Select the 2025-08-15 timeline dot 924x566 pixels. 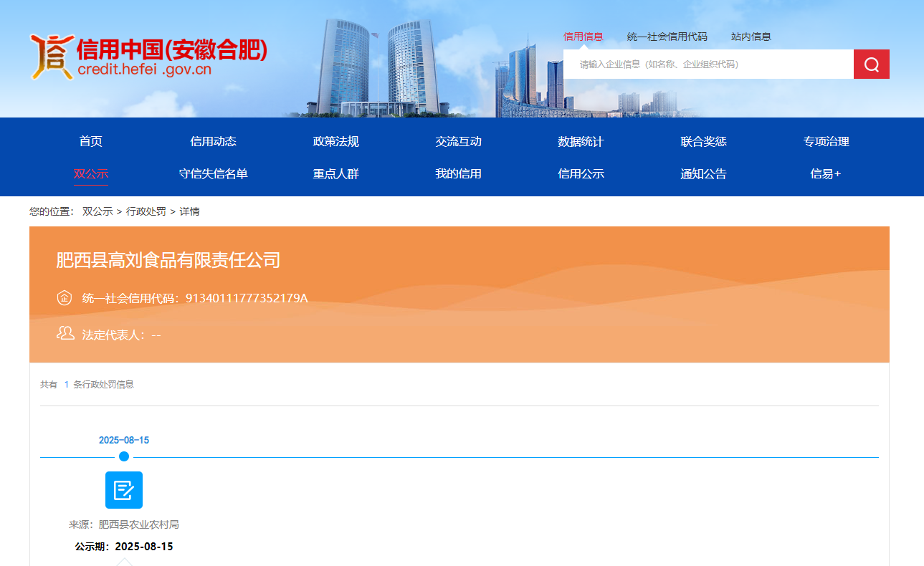coord(124,456)
